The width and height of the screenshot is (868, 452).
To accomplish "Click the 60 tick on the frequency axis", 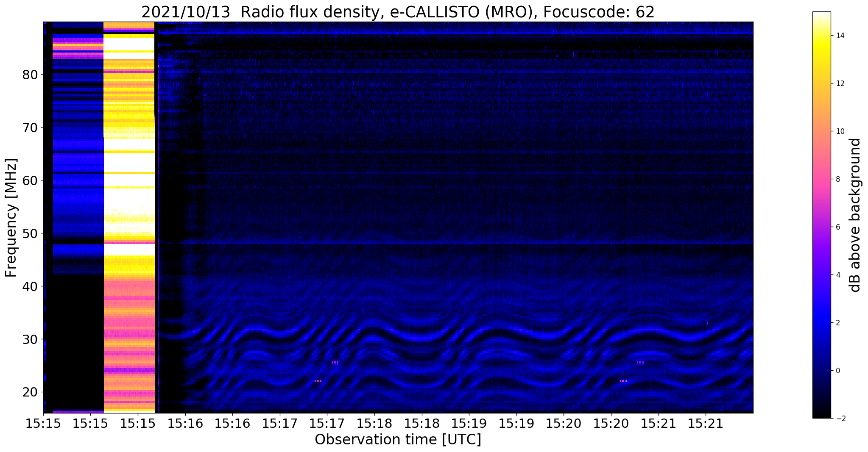I will tap(30, 180).
